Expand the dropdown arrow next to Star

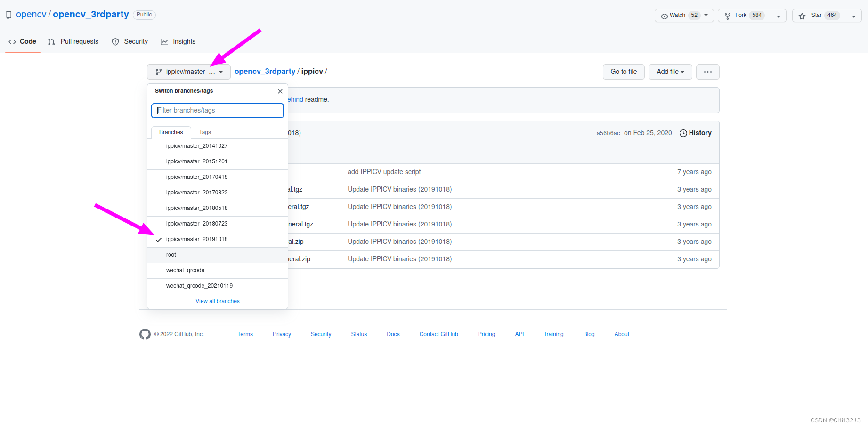pyautogui.click(x=854, y=16)
